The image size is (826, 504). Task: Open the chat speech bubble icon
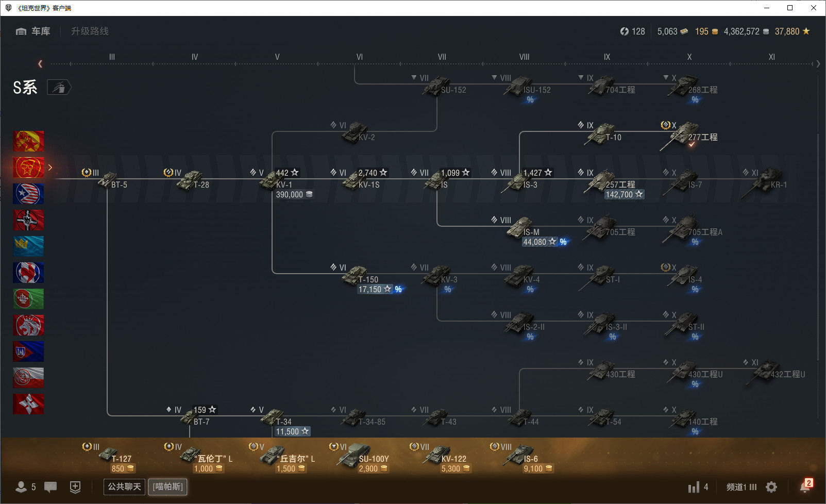tap(50, 487)
